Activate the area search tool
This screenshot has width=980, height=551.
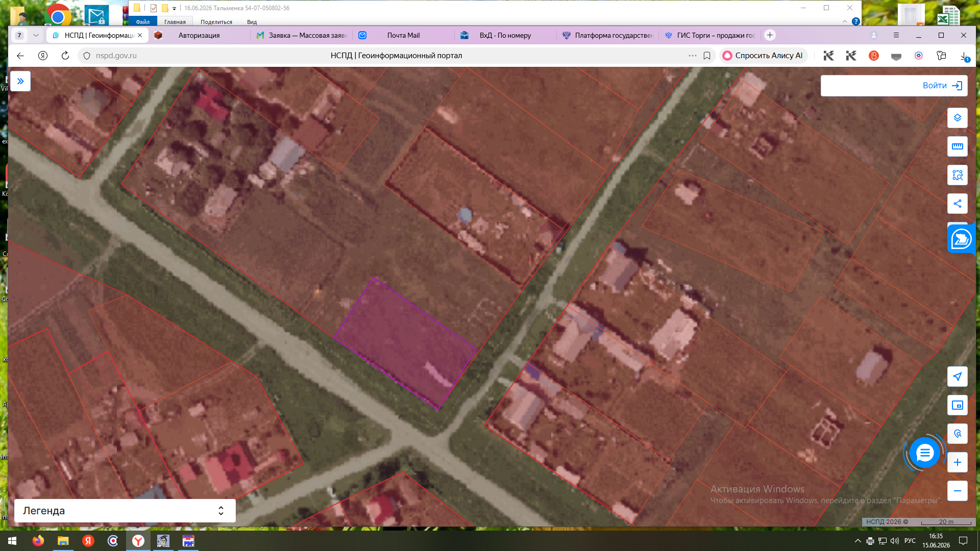point(957,175)
